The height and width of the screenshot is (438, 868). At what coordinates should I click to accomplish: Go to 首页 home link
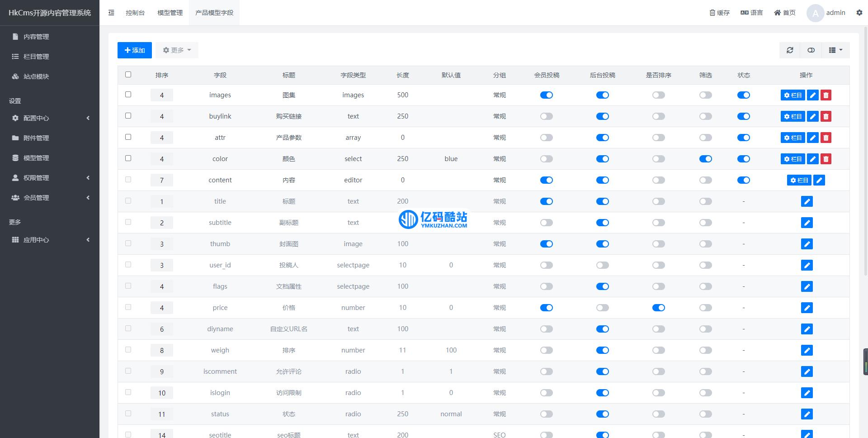[784, 13]
